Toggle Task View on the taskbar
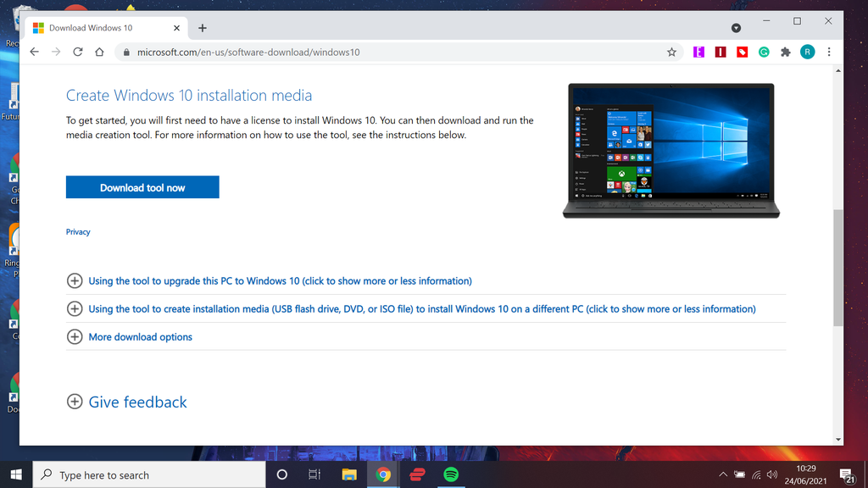868x488 pixels. (314, 474)
